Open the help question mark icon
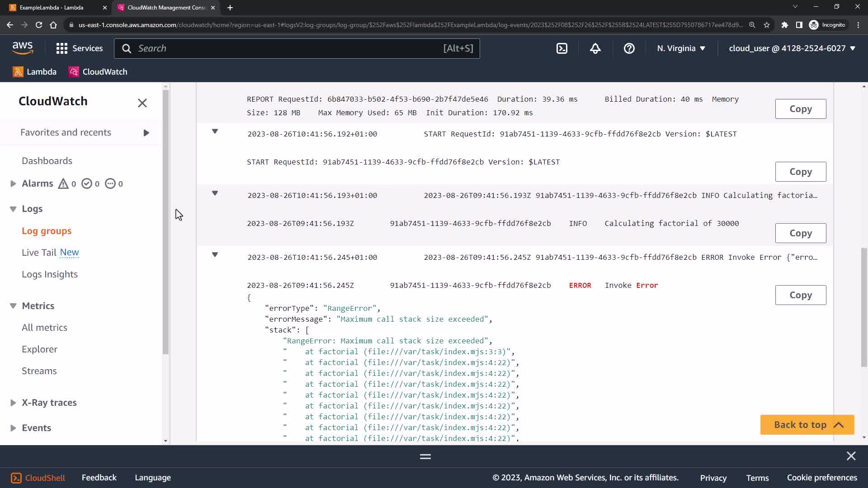The image size is (868, 488). click(x=629, y=48)
